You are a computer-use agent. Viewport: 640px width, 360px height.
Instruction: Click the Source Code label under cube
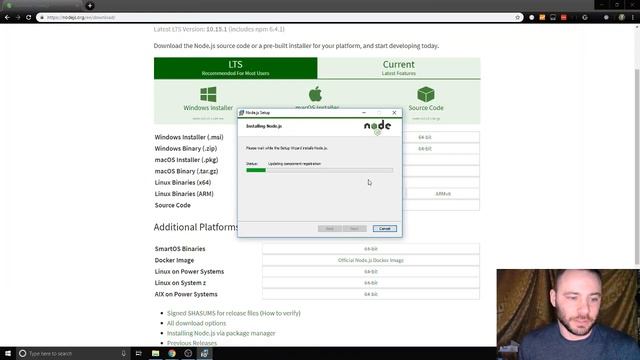click(426, 108)
